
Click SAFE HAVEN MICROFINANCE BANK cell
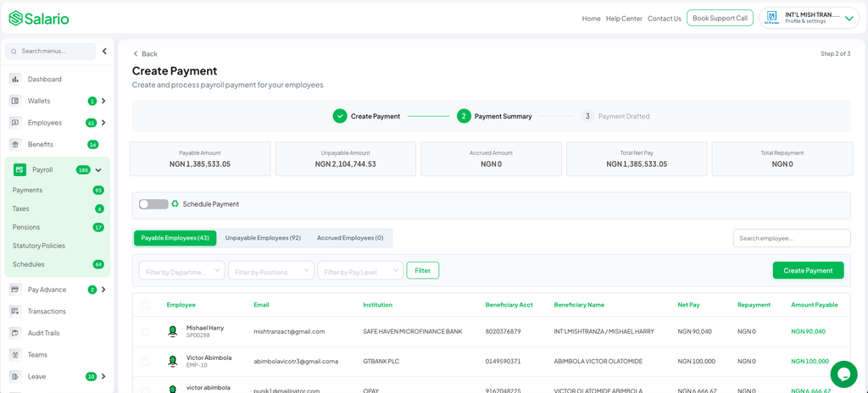(x=413, y=331)
